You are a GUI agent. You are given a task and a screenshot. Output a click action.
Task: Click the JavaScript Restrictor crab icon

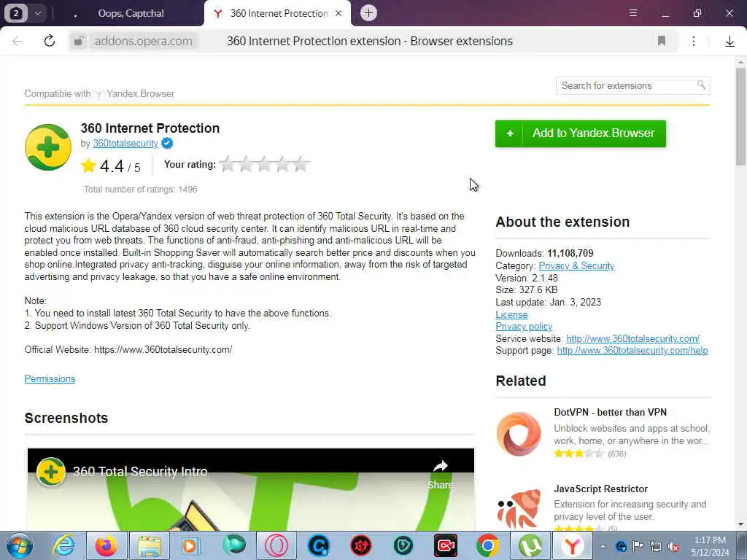[x=519, y=508]
